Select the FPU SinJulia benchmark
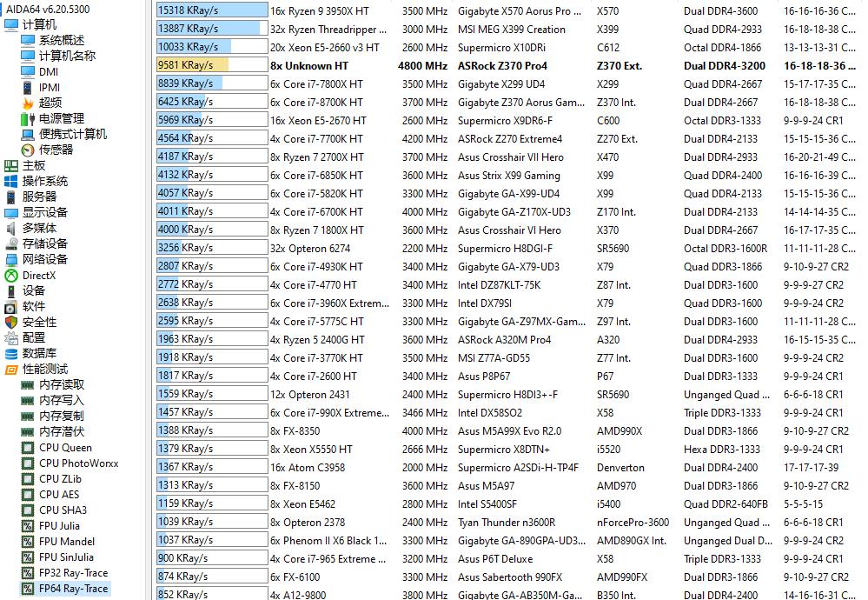Screen dimensions: 868x600 point(66,557)
